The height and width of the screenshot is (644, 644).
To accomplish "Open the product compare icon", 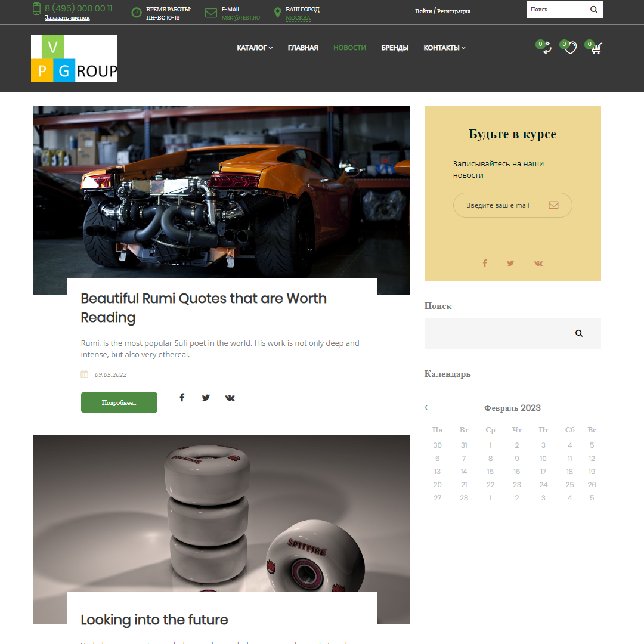I will 546,49.
